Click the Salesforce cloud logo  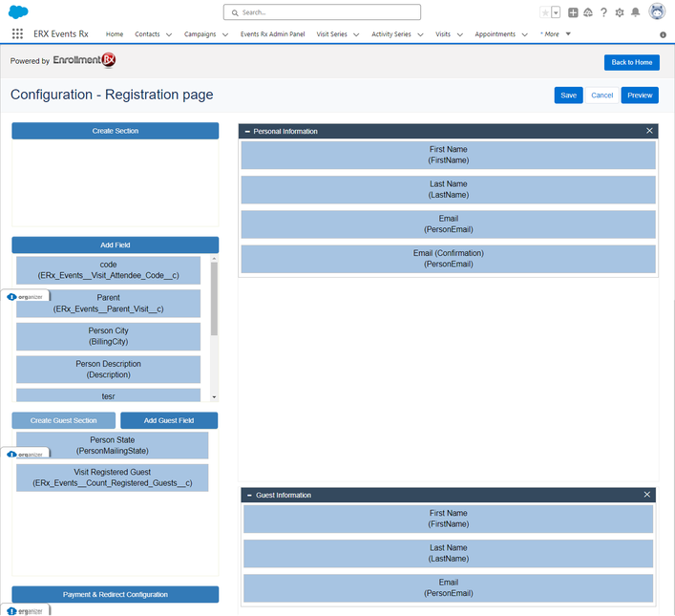tap(17, 12)
